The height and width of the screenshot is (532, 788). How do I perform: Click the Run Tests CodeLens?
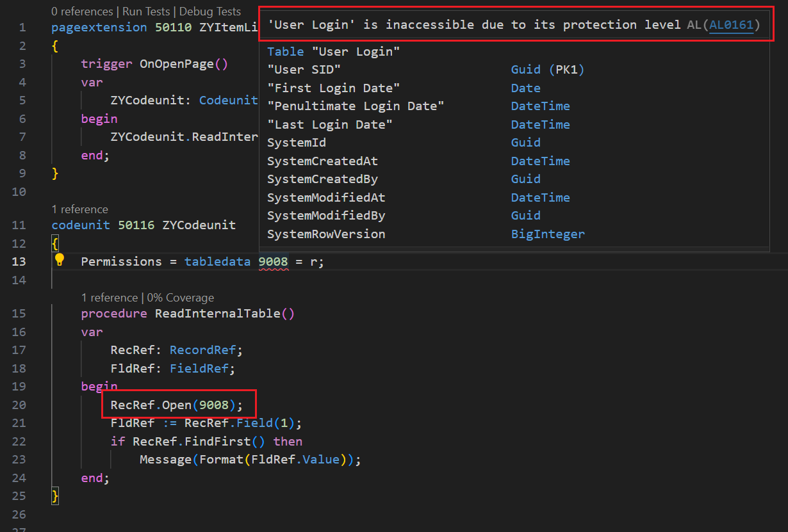tap(146, 12)
